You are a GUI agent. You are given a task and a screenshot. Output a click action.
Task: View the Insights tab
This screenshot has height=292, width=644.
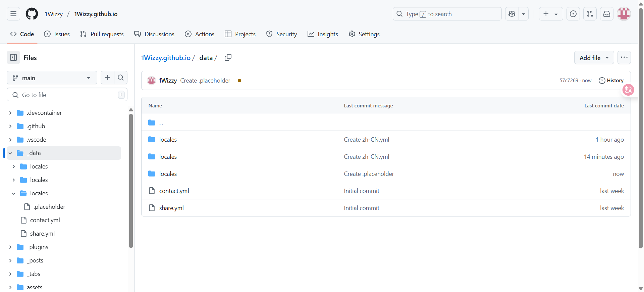323,34
